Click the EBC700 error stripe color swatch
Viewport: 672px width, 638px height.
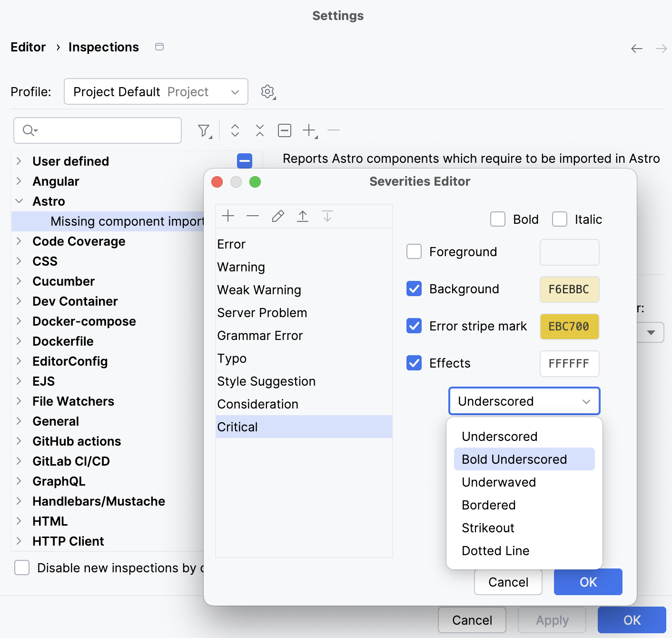coord(569,327)
